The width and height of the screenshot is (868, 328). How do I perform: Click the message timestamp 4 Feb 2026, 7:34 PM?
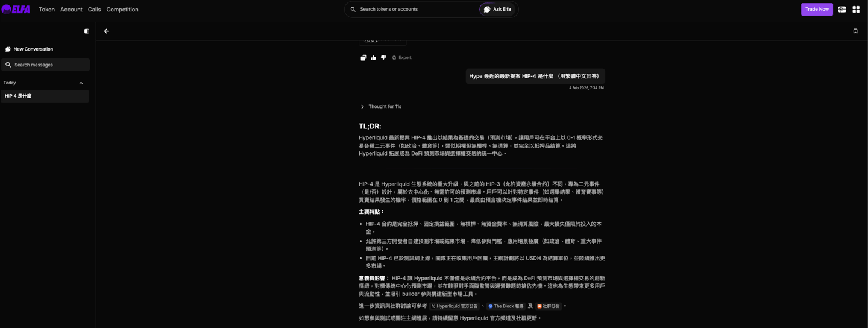click(587, 88)
